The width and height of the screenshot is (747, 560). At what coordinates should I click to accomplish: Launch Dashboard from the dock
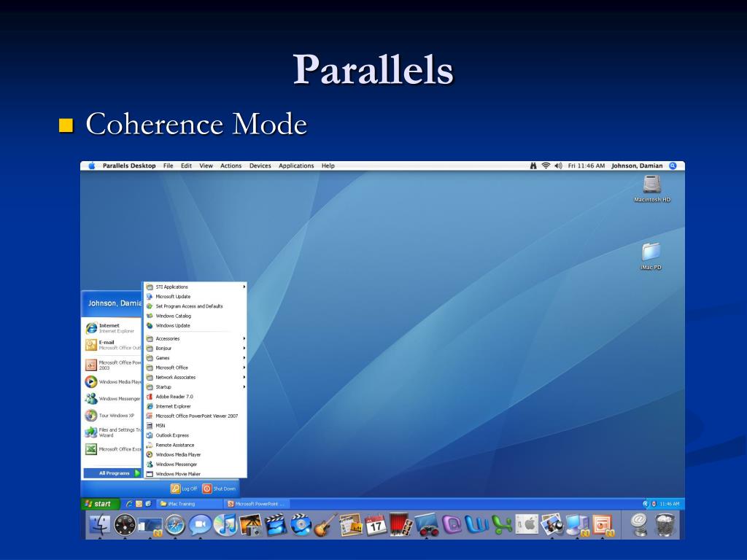125,525
